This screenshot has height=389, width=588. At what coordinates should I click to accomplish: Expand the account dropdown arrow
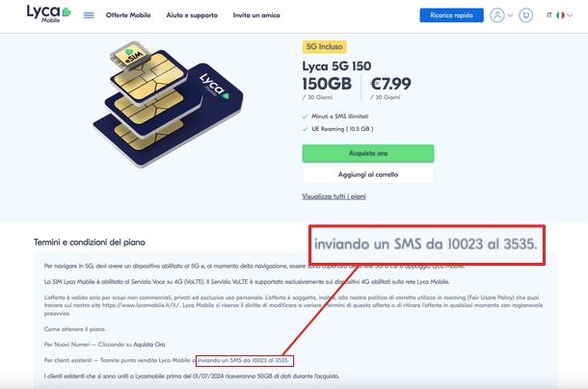click(x=508, y=15)
